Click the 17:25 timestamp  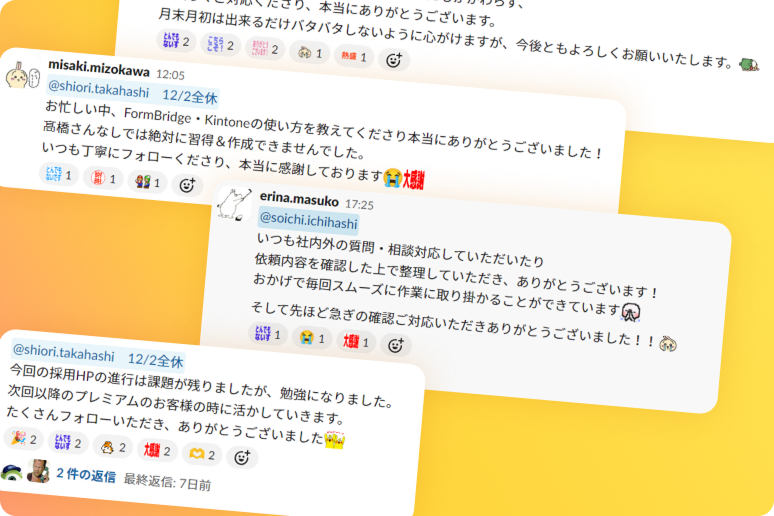point(359,204)
